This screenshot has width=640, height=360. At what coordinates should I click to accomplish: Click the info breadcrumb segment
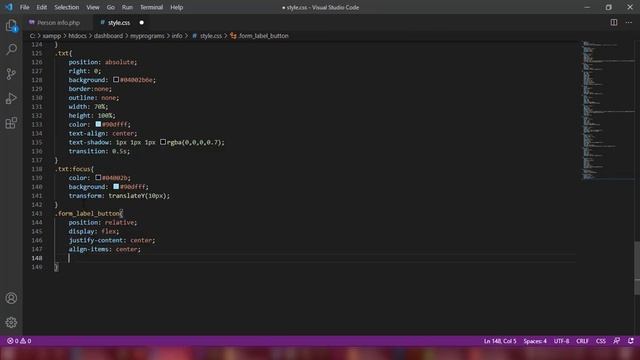tap(177, 36)
